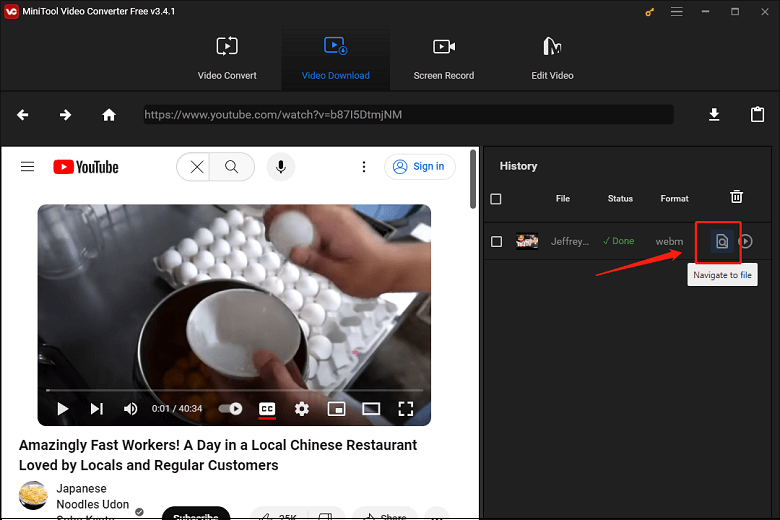
Task: Play the downloaded Jeffrey video
Action: pos(745,241)
